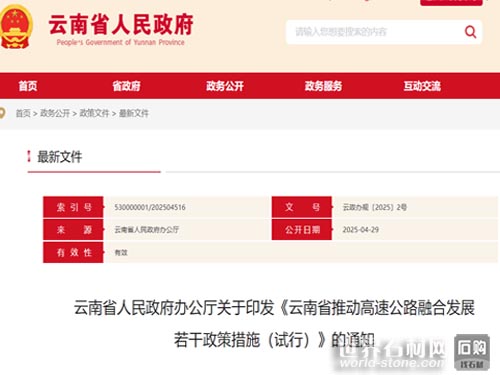Screen dimensions: 500x375
Task: Select the 最新文件 section heading
Action: (x=60, y=157)
